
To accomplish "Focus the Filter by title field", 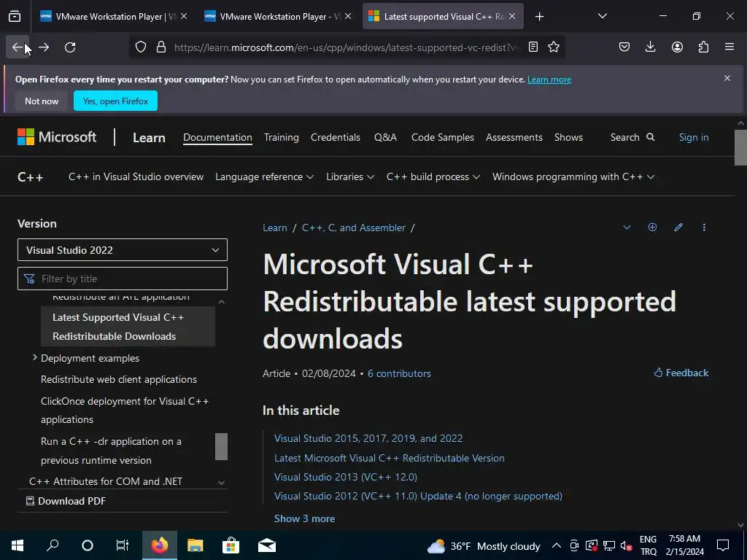I will tap(123, 279).
